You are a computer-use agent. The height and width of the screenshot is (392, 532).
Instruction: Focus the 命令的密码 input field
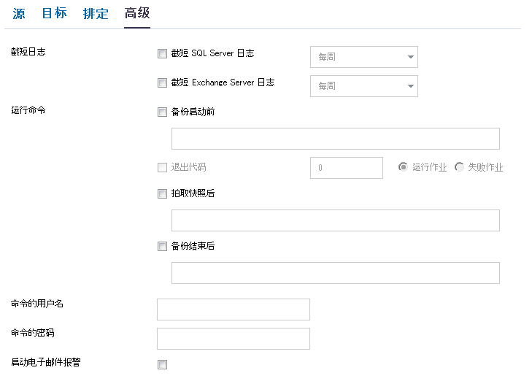pyautogui.click(x=234, y=339)
